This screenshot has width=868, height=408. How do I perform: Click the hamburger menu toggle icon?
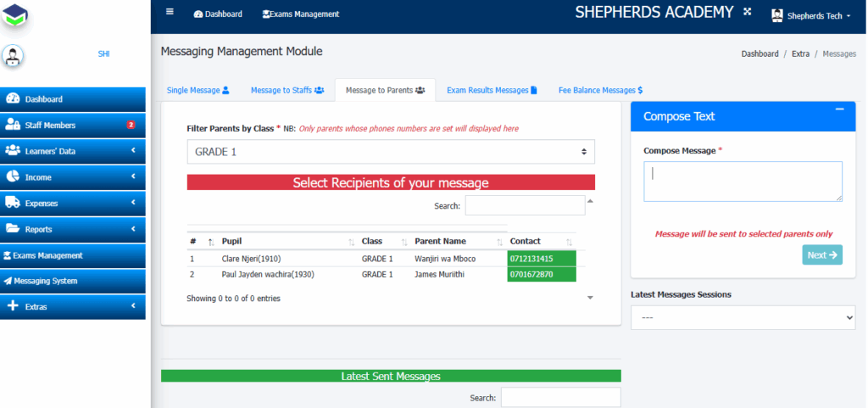pyautogui.click(x=170, y=12)
